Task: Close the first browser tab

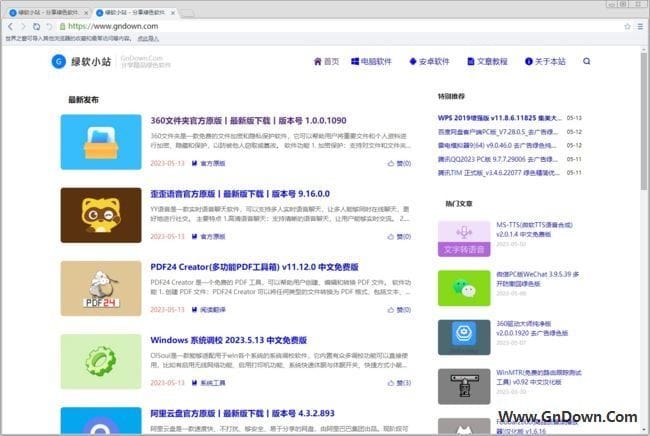Action: 86,13
